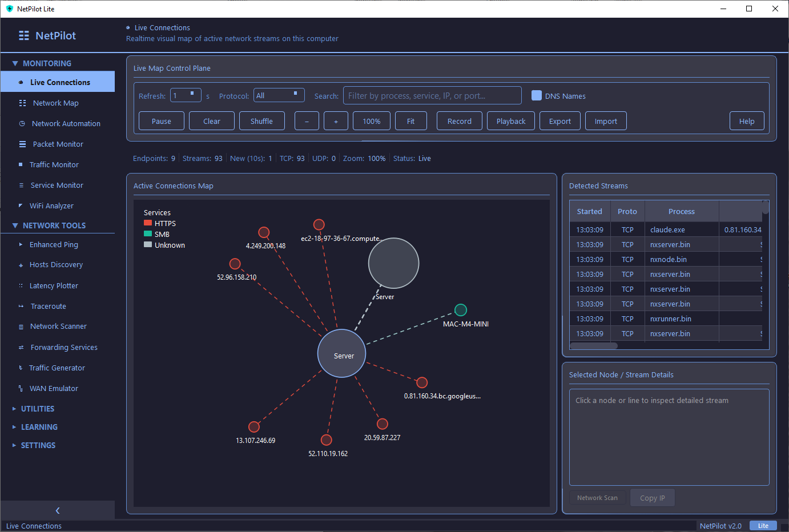Click the hamburger icon beside NetPilot logo
The width and height of the screenshot is (789, 532).
[x=23, y=35]
